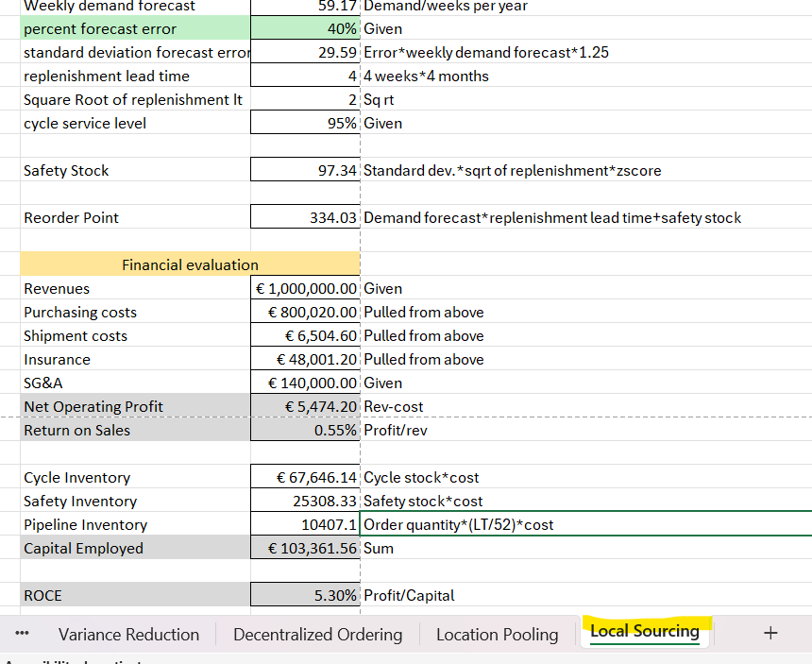Viewport: 812px width, 664px height.
Task: Click the 'percent forecast error' label cell
Action: (x=135, y=28)
